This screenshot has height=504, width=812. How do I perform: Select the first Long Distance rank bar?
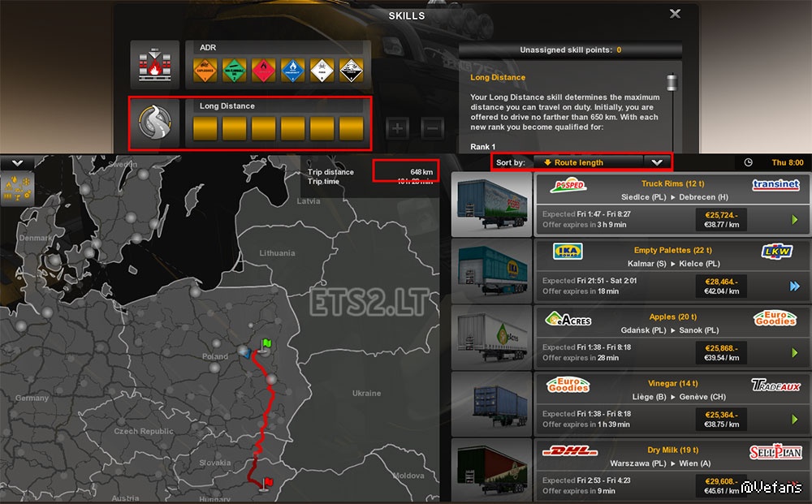pos(205,128)
